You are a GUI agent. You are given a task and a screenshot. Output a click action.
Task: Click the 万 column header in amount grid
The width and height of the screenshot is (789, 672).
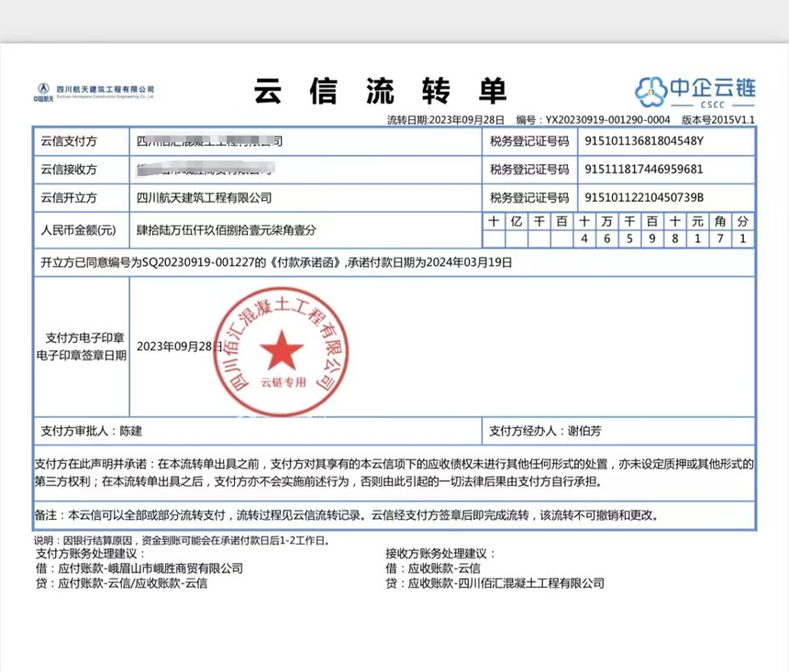[x=606, y=221]
